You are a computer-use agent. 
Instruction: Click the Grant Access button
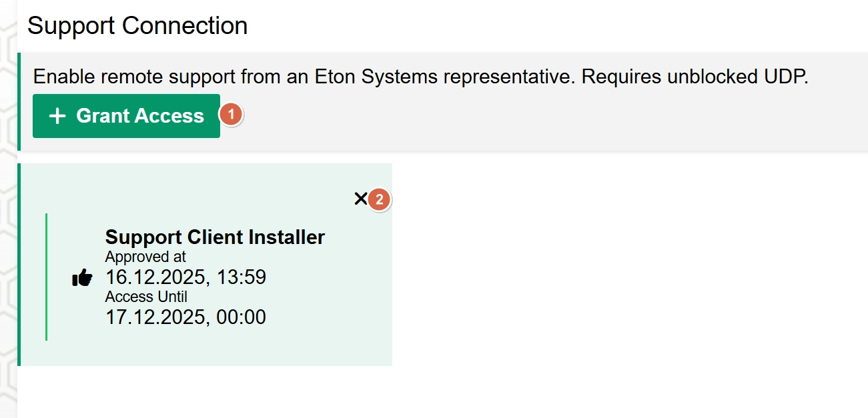click(x=126, y=115)
